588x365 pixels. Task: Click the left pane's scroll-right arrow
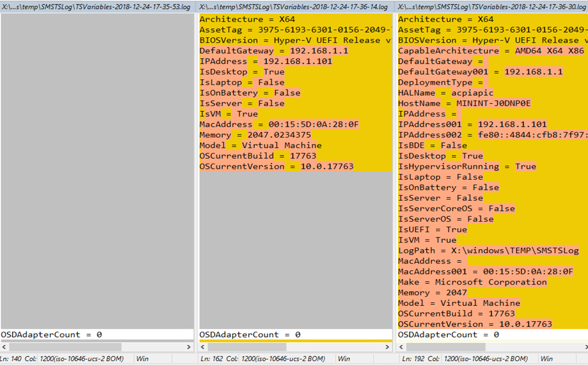(x=189, y=347)
